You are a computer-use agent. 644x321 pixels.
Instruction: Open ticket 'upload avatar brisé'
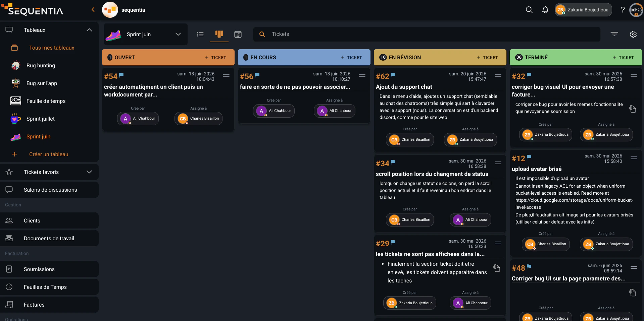click(x=537, y=169)
